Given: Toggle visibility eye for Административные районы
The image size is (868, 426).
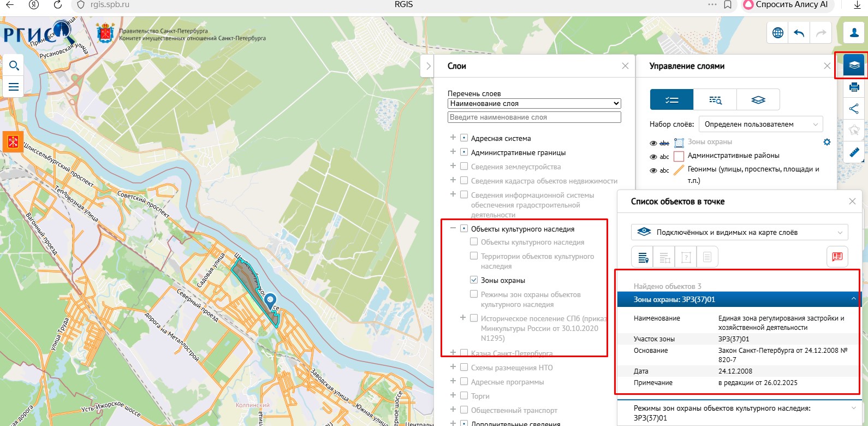Looking at the screenshot, I should [x=653, y=157].
